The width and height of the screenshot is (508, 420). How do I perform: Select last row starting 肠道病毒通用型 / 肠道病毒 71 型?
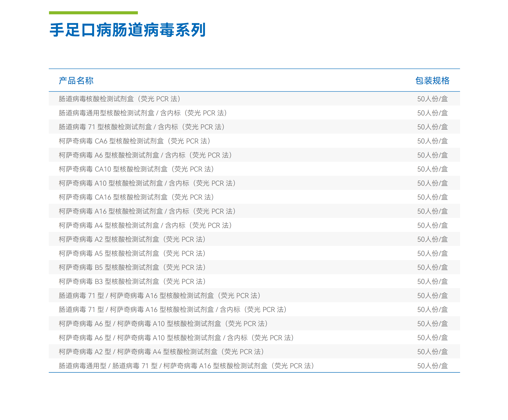(254, 365)
